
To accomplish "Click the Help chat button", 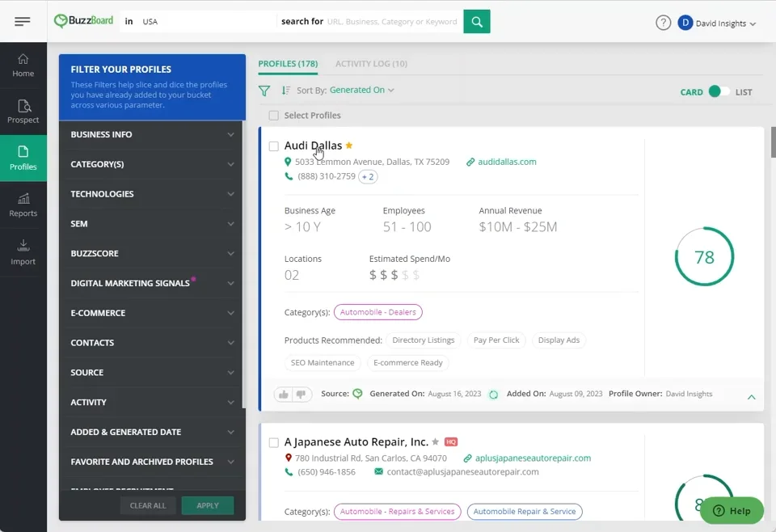I will point(732,511).
